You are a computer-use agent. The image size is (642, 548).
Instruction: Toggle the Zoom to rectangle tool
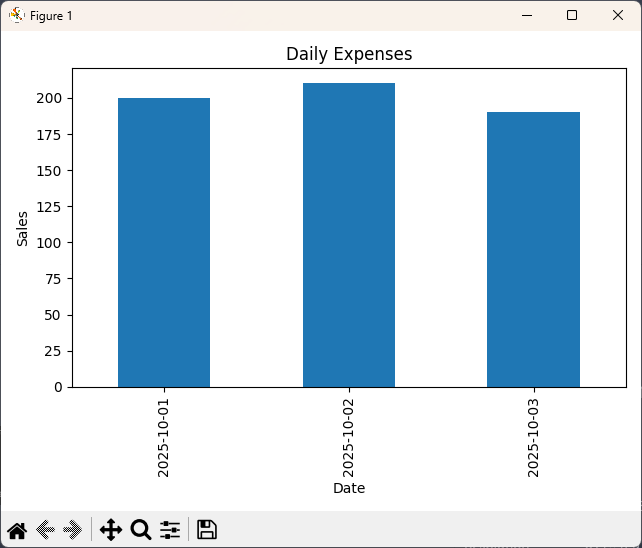(141, 530)
